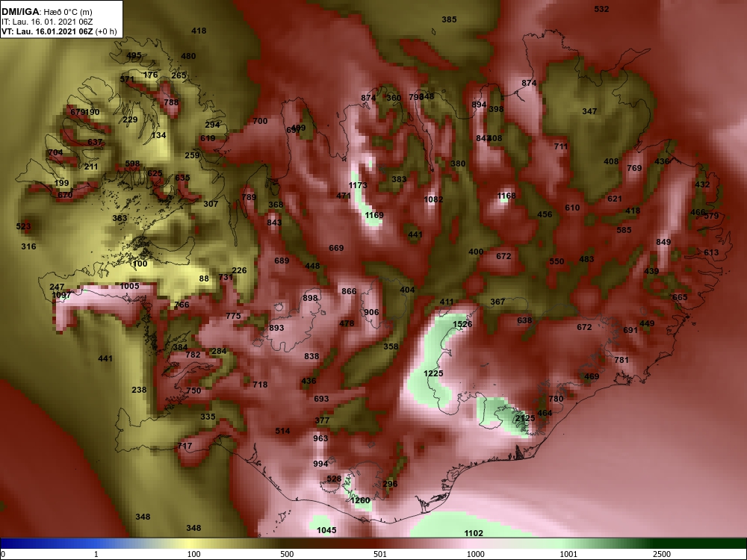This screenshot has width=747, height=560.
Task: Click the 'VT: Lau. 16.01.2021 06Z (+0 h)' line
Action: click(59, 32)
